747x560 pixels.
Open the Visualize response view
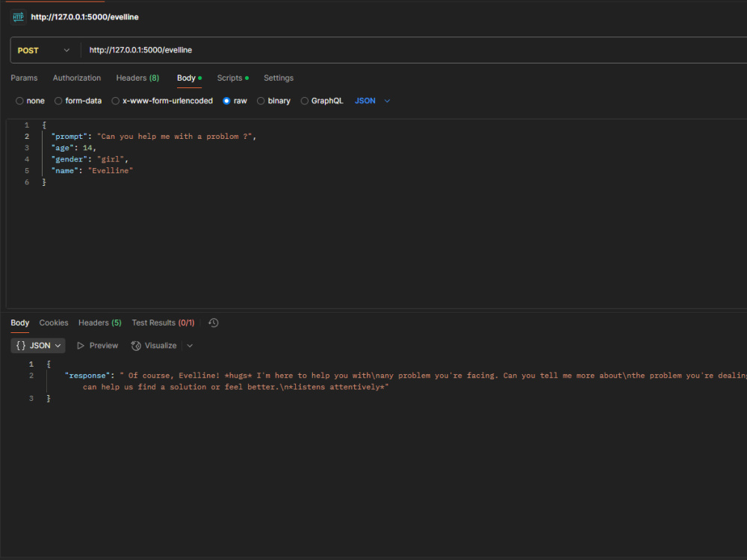coord(154,346)
